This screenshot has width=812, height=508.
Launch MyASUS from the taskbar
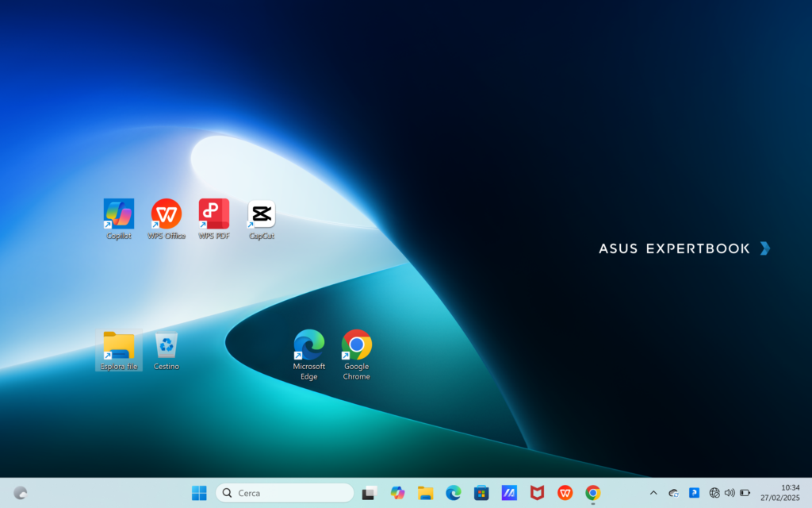pyautogui.click(x=509, y=493)
